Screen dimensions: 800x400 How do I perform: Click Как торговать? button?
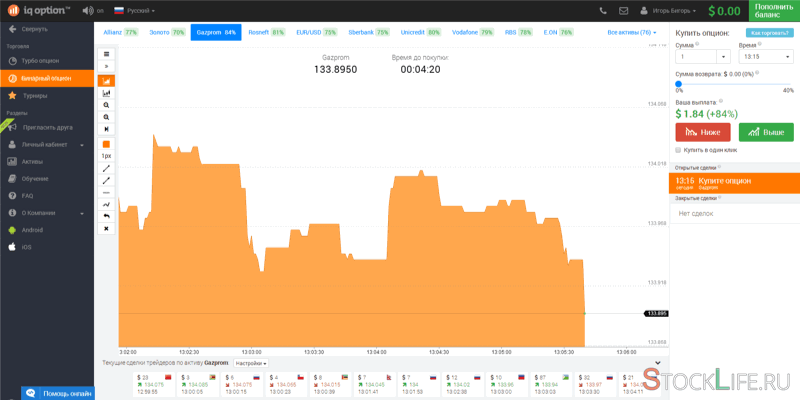point(769,33)
